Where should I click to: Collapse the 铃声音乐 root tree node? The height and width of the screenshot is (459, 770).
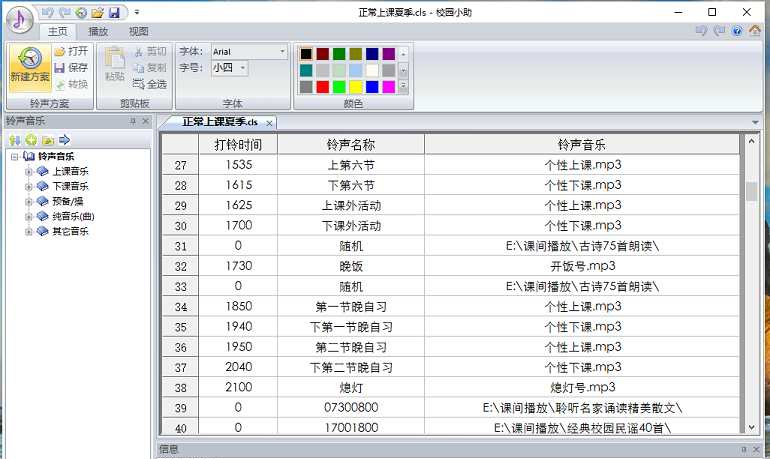pyautogui.click(x=14, y=157)
